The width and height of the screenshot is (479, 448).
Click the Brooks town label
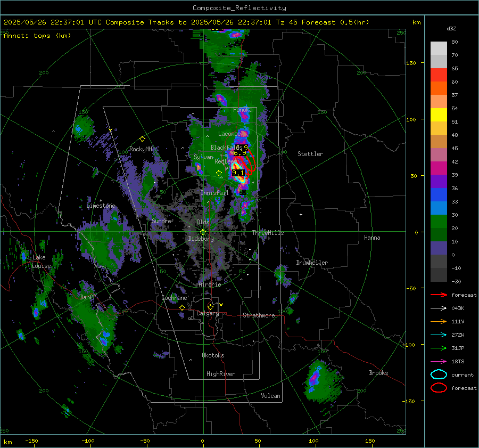378,373
